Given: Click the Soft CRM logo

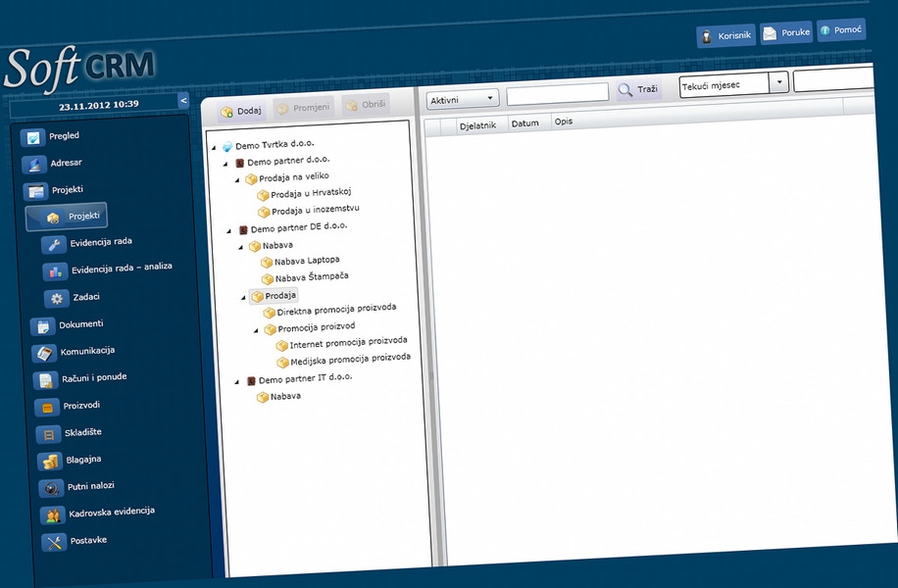Looking at the screenshot, I should [79, 69].
